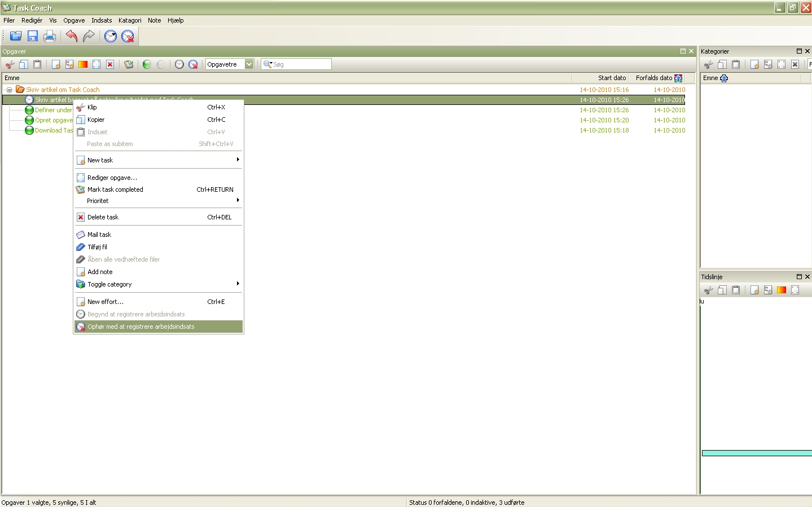Click the Start dato column header
Image resolution: width=812 pixels, height=507 pixels.
(612, 78)
